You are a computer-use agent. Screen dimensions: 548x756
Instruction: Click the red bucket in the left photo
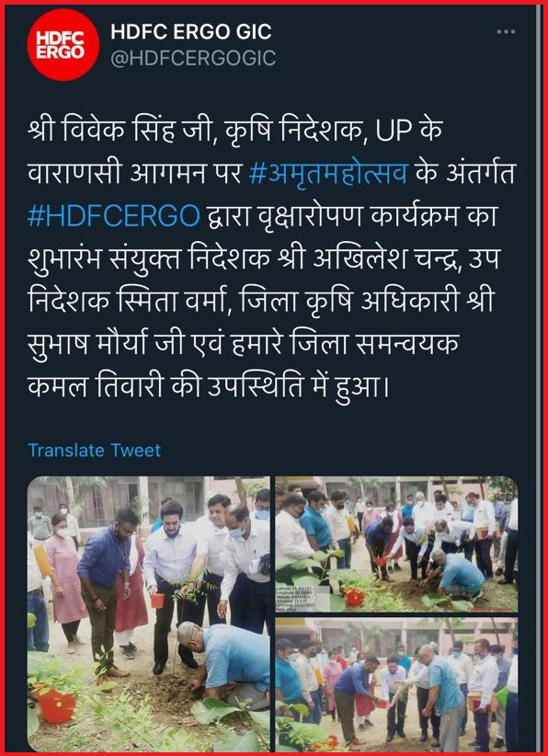[x=157, y=601]
